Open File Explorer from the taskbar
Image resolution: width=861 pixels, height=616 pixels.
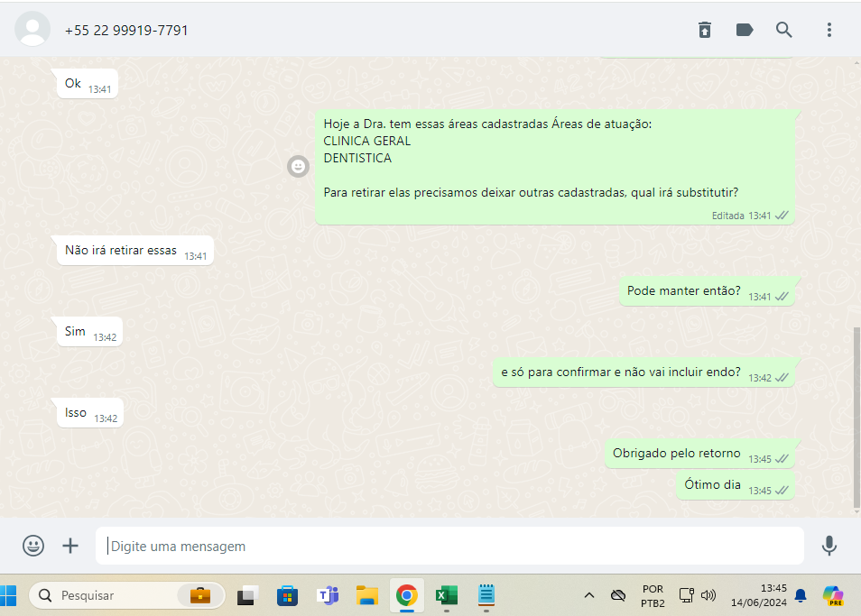[x=367, y=595]
